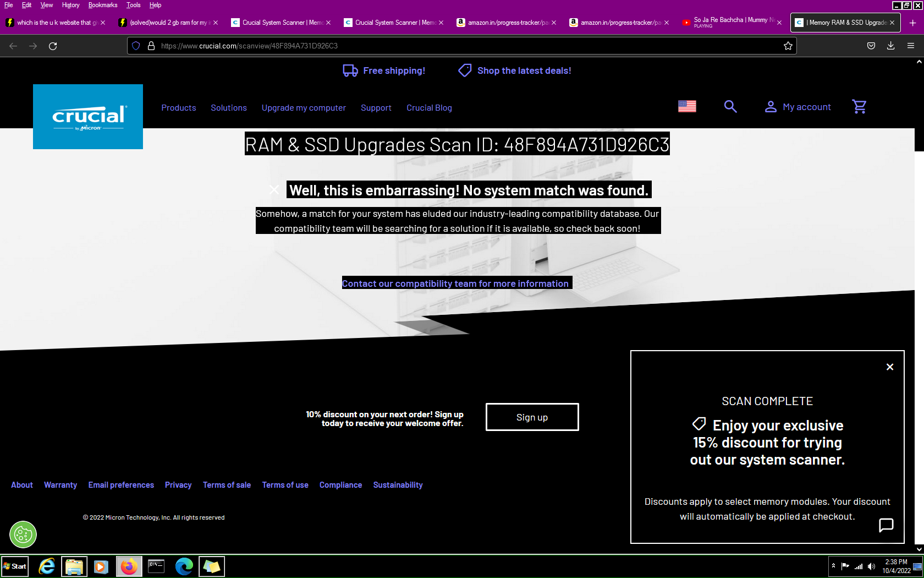Open Firefox hamburger application menu
924x578 pixels.
pos(910,46)
